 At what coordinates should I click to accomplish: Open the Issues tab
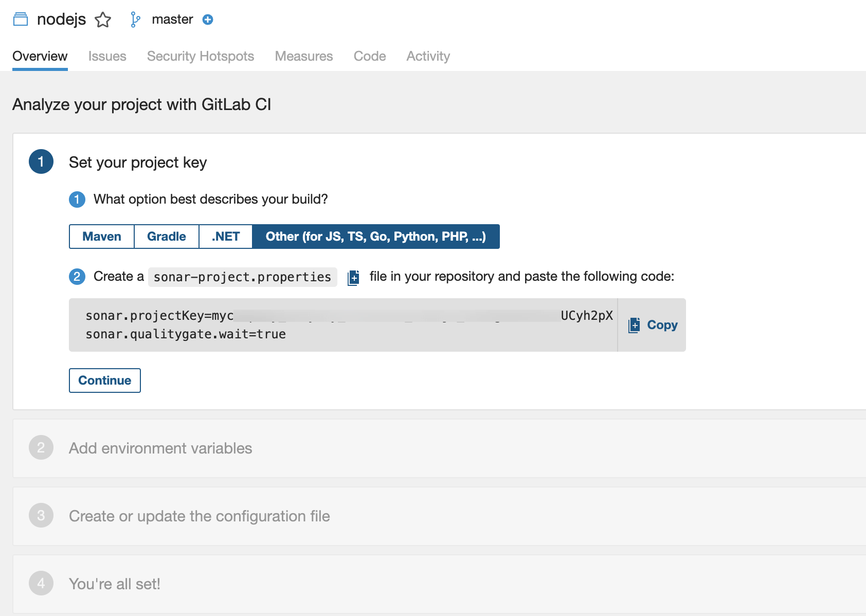[107, 56]
